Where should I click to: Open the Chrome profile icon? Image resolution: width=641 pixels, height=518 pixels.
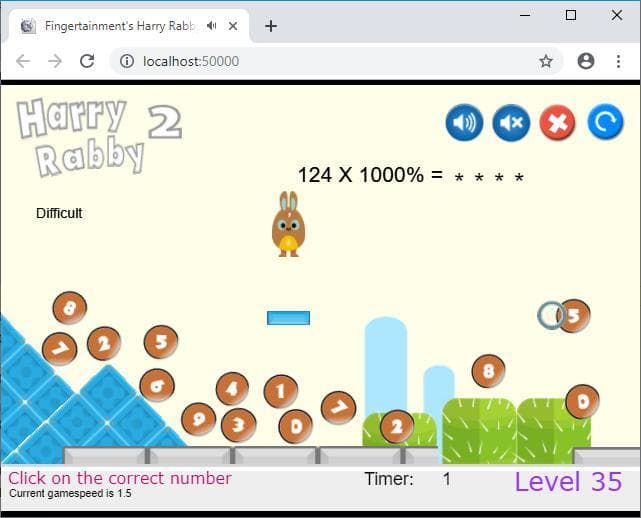pyautogui.click(x=585, y=61)
